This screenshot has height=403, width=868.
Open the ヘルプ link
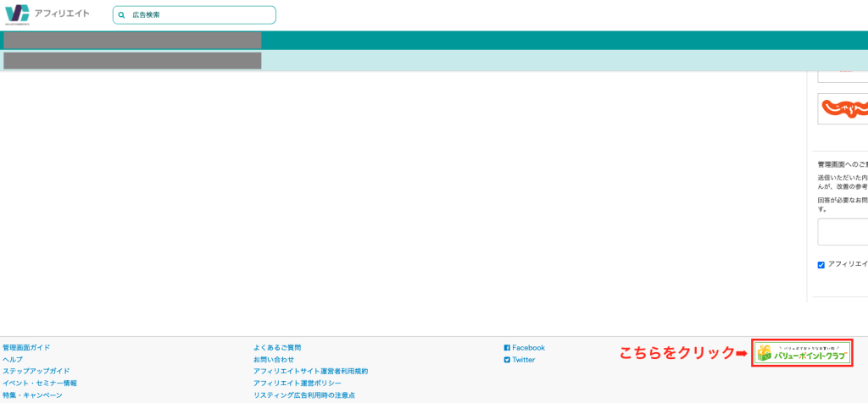[13, 360]
